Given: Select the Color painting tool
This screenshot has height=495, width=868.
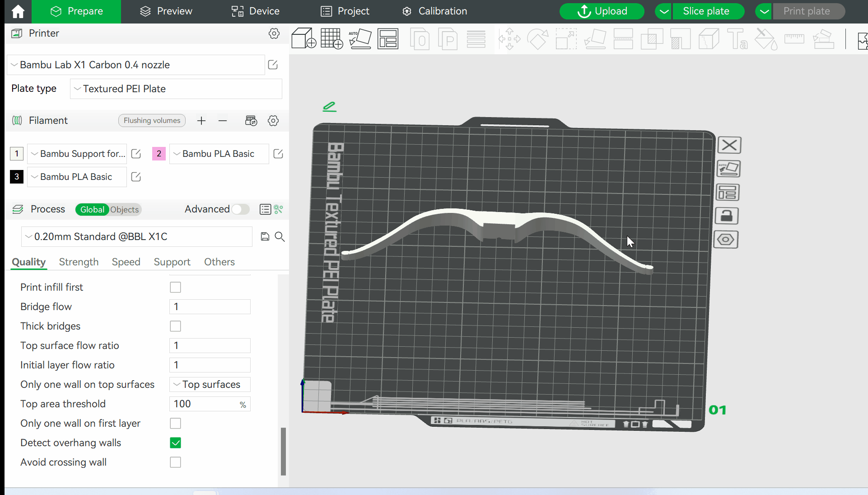Looking at the screenshot, I should pyautogui.click(x=766, y=39).
